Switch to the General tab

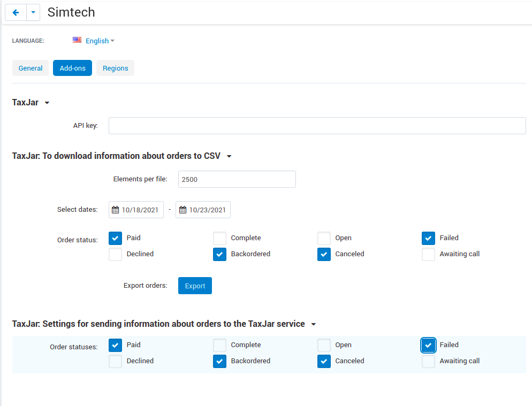point(31,68)
